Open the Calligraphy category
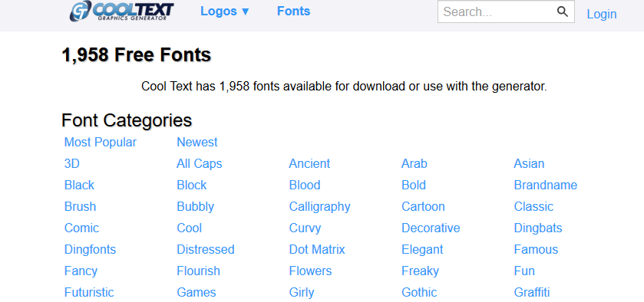The width and height of the screenshot is (644, 302). (320, 206)
